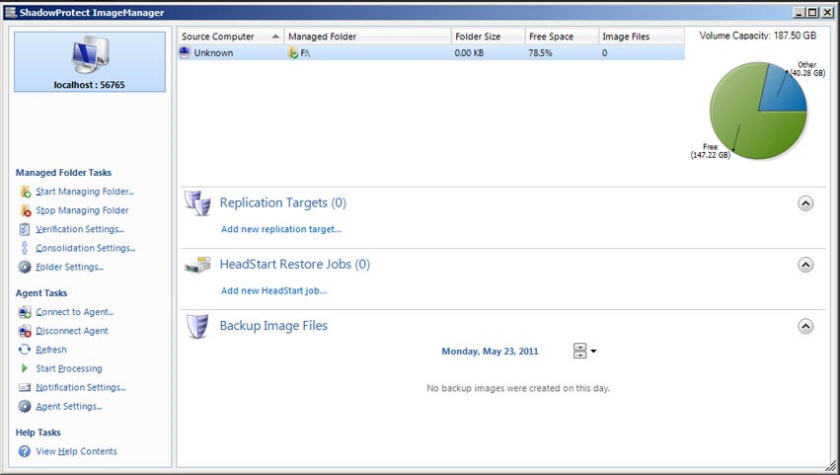Sort by Managed Folder column header
The image size is (840, 475).
pyautogui.click(x=368, y=36)
